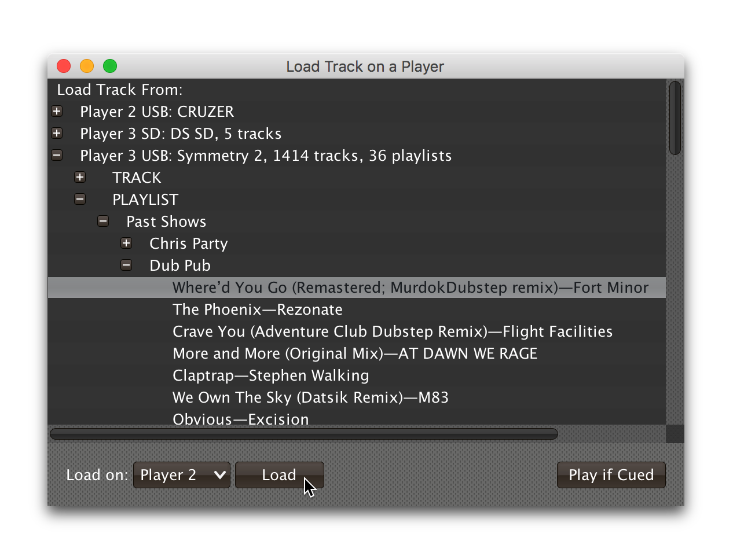
Task: Select track Where'd You Go—Fort Minor
Action: coord(357,288)
